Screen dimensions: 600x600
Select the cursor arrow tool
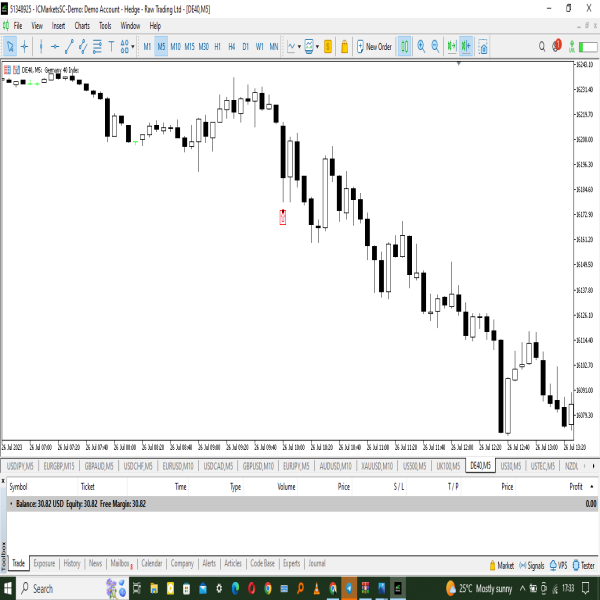(10, 47)
